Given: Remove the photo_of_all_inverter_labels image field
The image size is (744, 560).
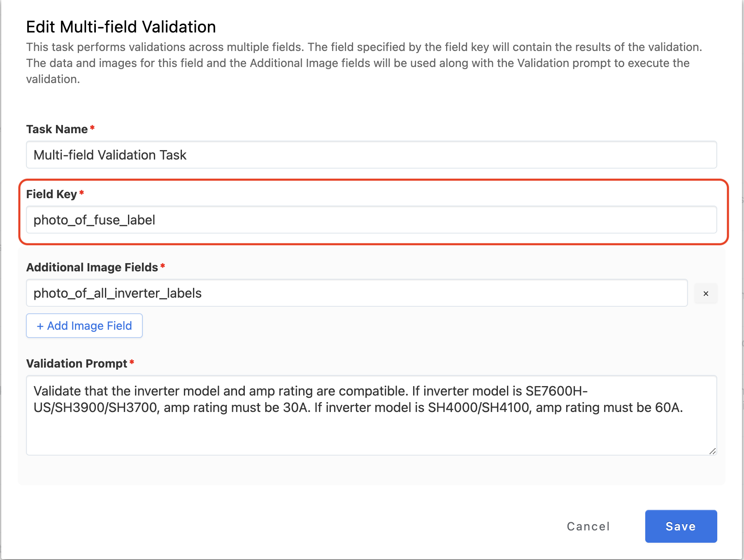Looking at the screenshot, I should 705,294.
